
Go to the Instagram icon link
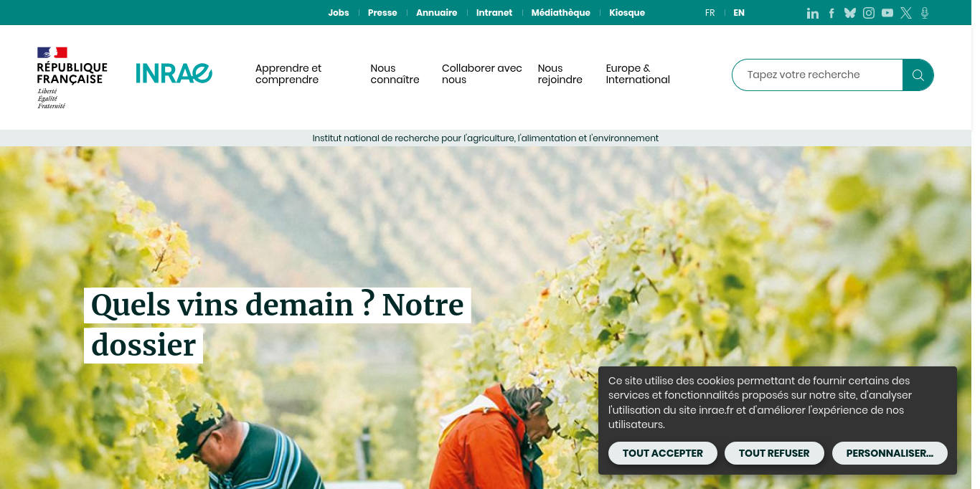point(869,13)
